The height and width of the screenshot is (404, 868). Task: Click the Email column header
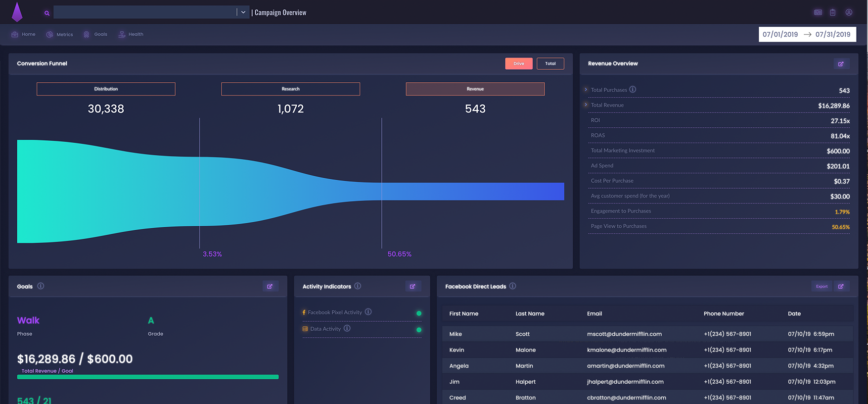pyautogui.click(x=594, y=313)
